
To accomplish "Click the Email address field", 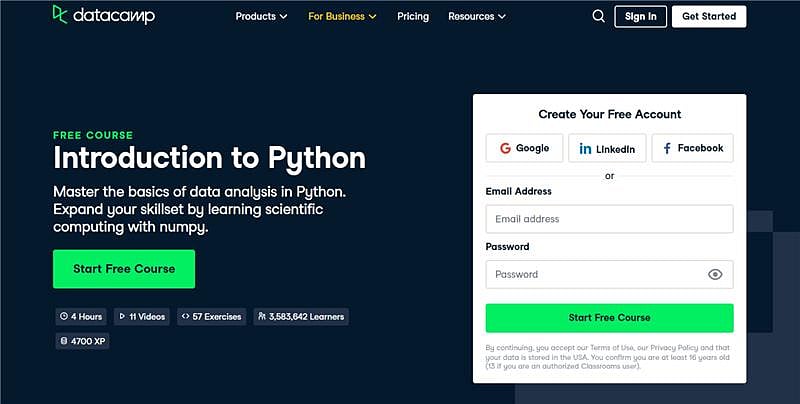I will click(x=610, y=219).
